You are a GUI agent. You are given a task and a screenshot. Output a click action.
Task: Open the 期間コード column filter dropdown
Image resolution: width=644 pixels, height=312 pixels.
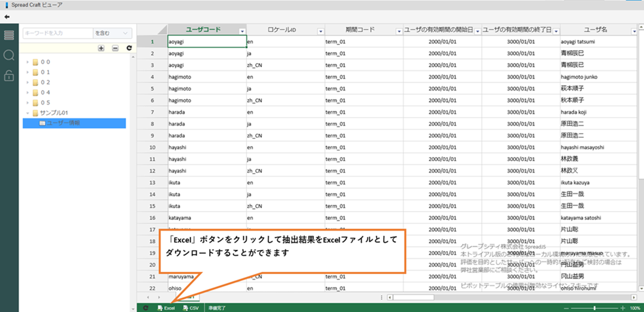[x=399, y=31]
